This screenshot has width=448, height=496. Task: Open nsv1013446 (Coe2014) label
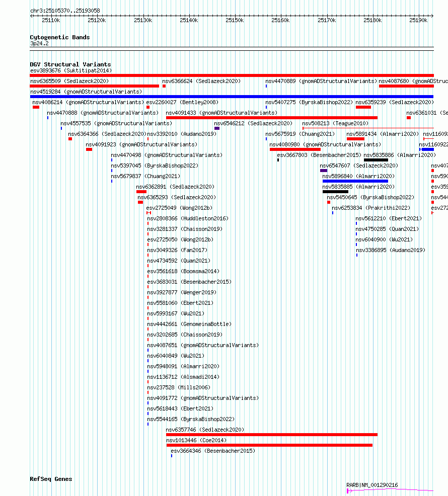pos(196,440)
